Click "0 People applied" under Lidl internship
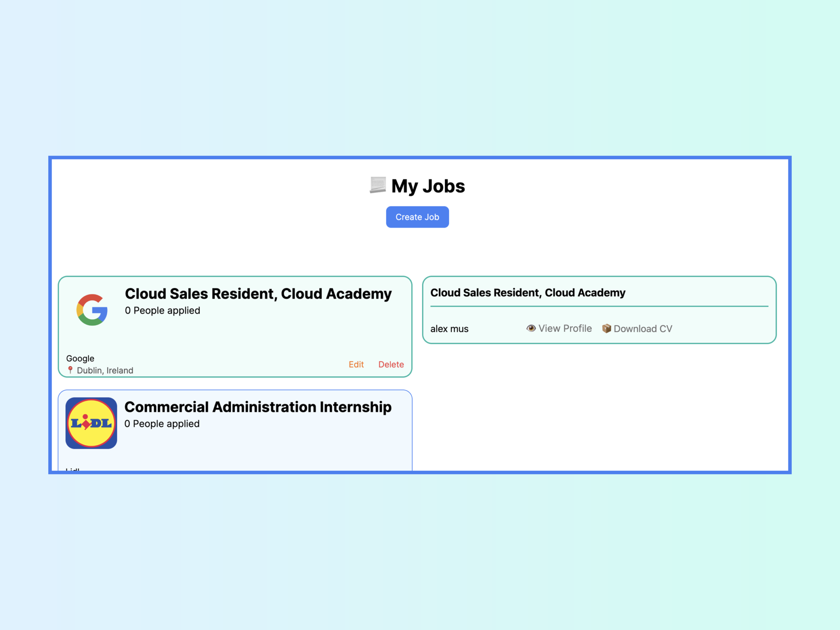Screen dimensions: 840x630 (162, 424)
